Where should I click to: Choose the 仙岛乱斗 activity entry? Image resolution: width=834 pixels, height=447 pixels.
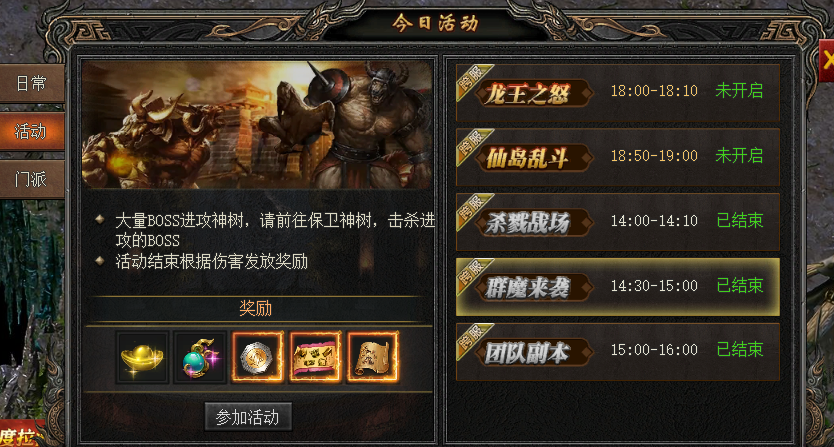[x=618, y=158]
